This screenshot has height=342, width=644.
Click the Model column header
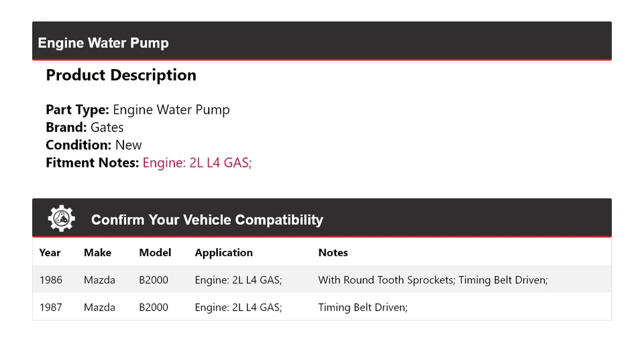(155, 253)
